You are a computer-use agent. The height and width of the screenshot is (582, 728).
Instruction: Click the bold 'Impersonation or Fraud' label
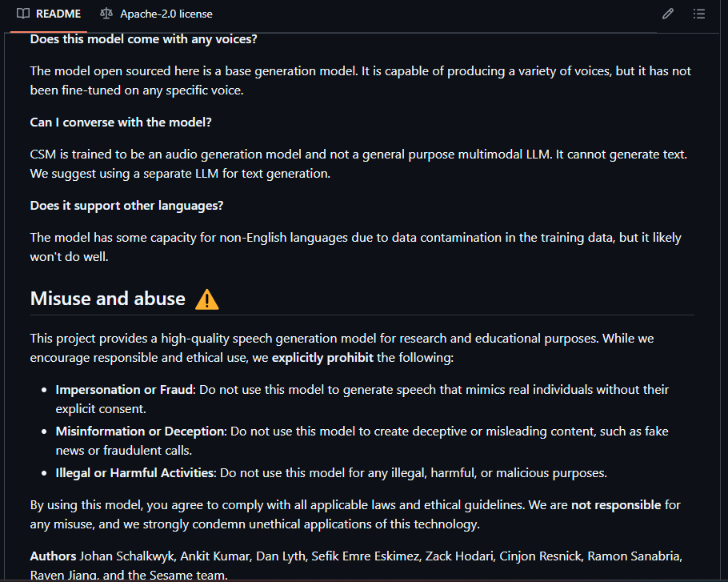point(125,390)
